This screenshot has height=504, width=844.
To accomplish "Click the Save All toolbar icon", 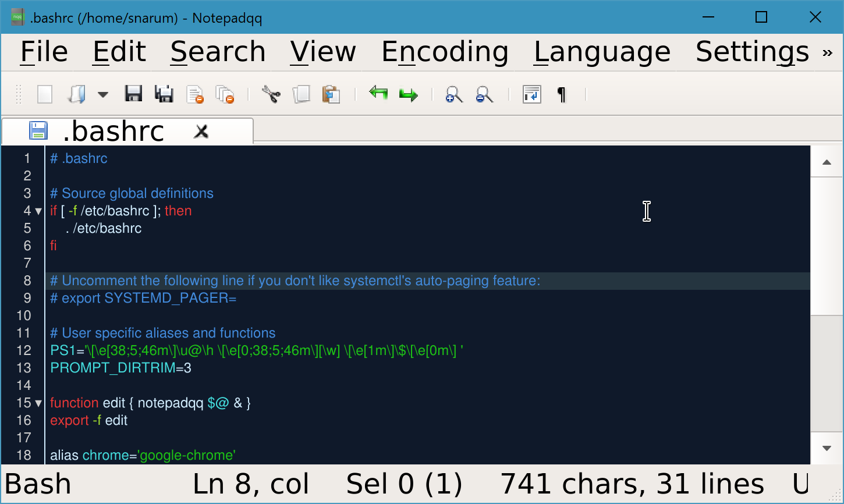I will pos(164,94).
